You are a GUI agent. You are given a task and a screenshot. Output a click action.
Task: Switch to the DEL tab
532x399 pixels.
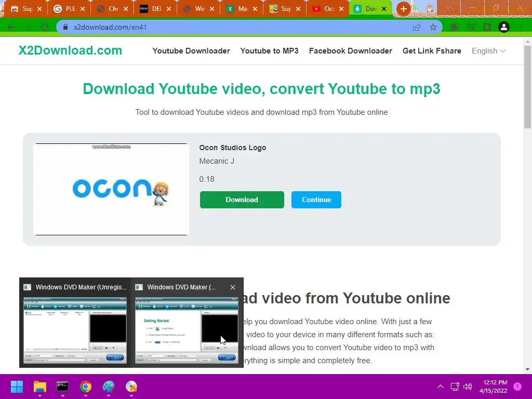[152, 9]
